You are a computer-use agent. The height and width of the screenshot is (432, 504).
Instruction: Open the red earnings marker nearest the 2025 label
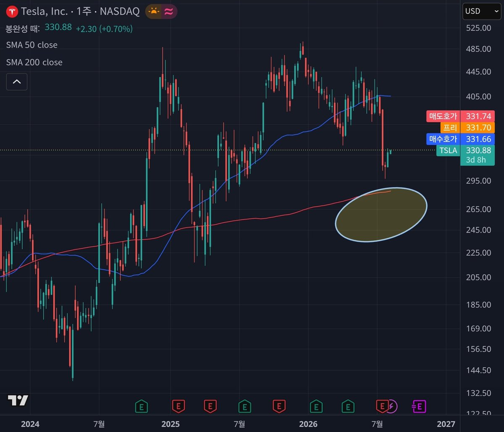[178, 406]
